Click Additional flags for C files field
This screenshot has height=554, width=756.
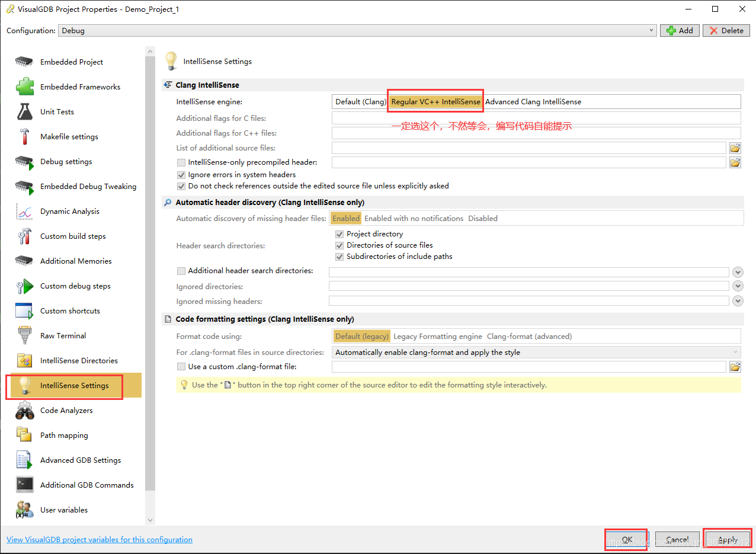(536, 118)
